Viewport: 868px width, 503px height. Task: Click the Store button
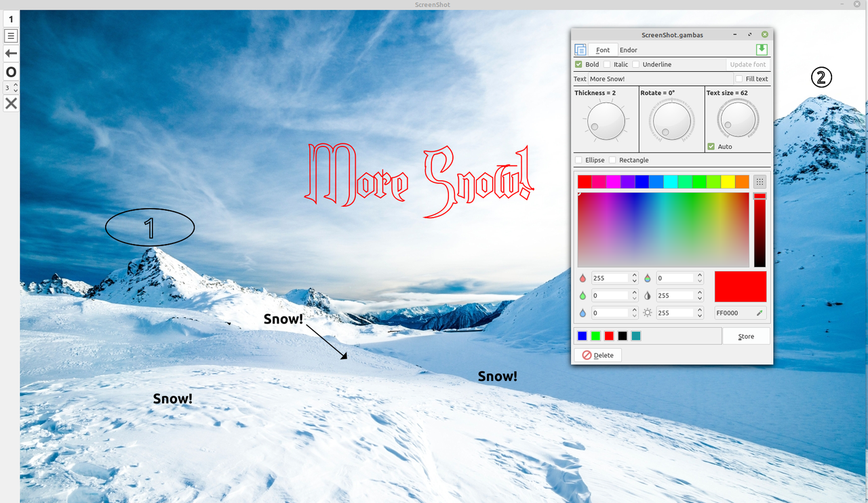[x=746, y=336]
